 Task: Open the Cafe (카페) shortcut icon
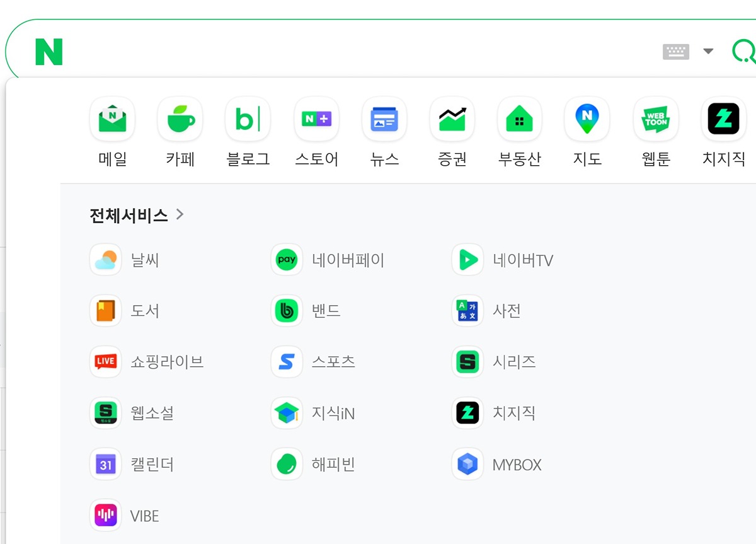pyautogui.click(x=180, y=119)
